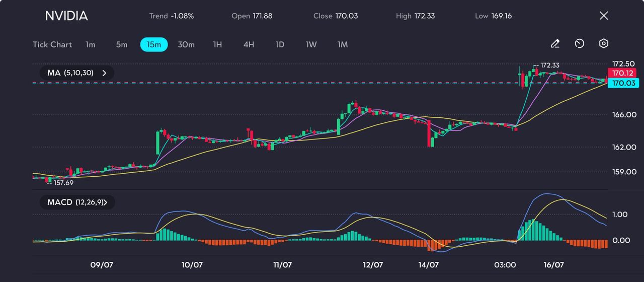
Task: Switch to Tick Chart view
Action: pos(52,44)
